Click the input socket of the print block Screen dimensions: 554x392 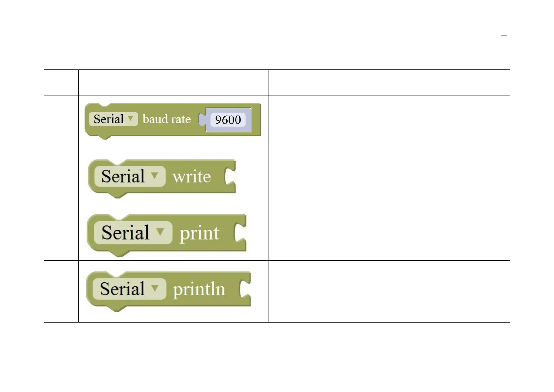240,233
